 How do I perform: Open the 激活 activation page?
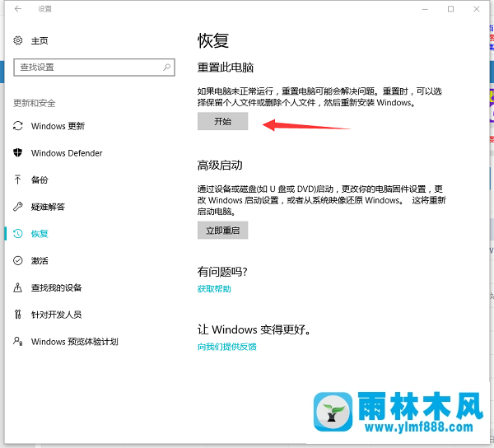coord(40,261)
